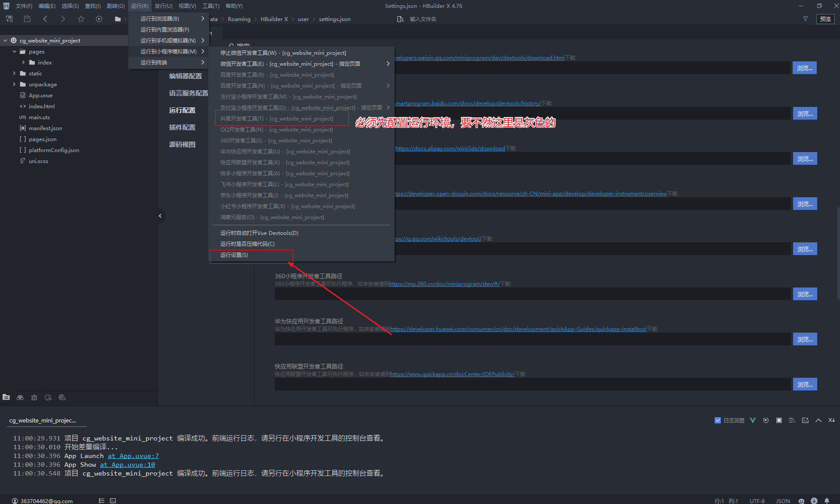The height and width of the screenshot is (504, 840).
Task: Click the save file icon in toolbar
Action: click(27, 19)
